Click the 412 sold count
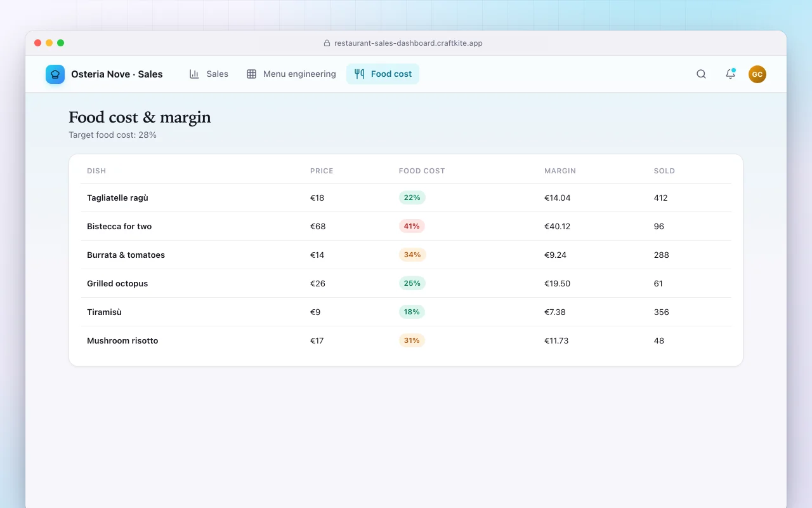812x508 pixels. pos(661,197)
